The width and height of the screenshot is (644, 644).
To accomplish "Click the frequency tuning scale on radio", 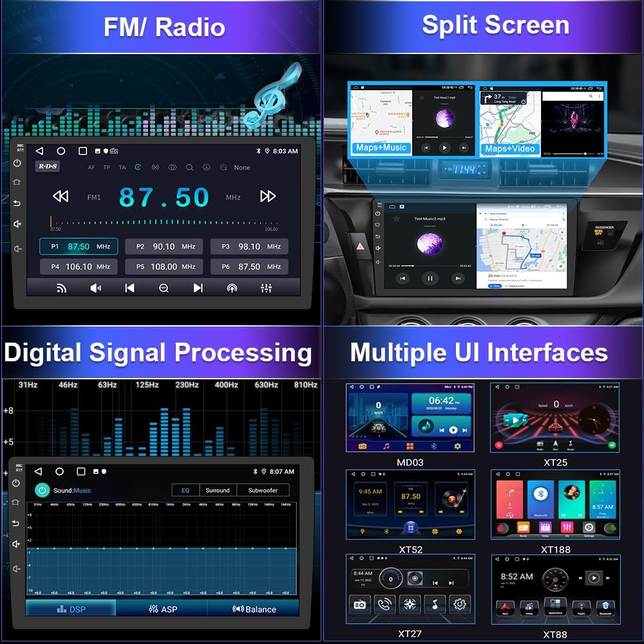I will [x=164, y=223].
